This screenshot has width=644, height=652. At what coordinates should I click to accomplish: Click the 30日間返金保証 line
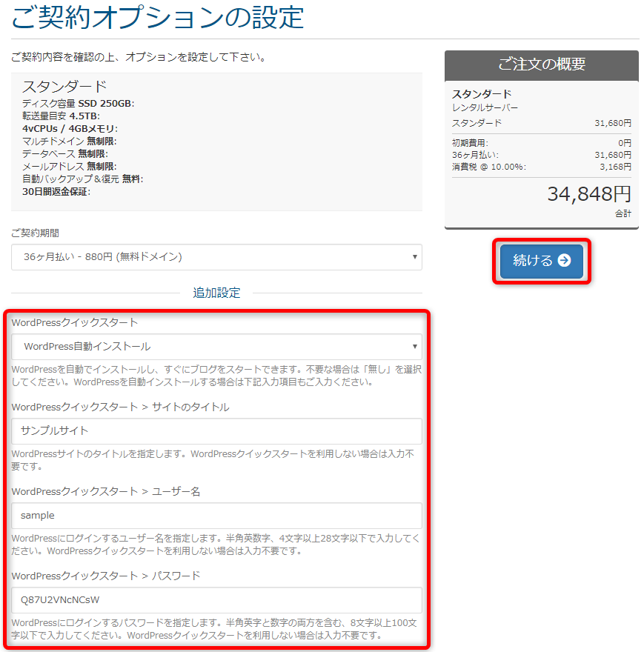pos(56,192)
